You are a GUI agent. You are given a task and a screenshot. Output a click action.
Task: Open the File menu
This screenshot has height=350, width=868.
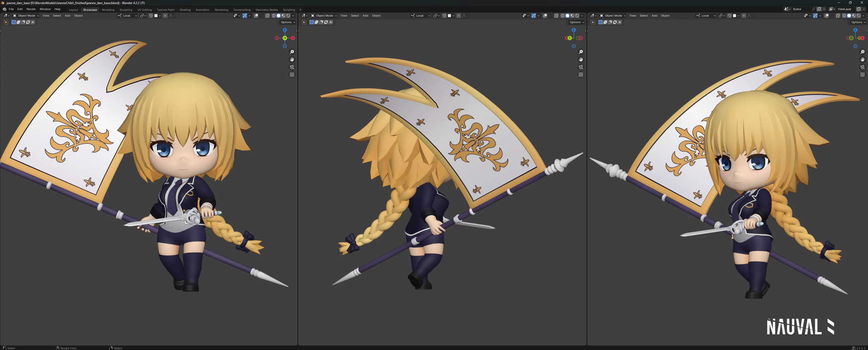(11, 9)
